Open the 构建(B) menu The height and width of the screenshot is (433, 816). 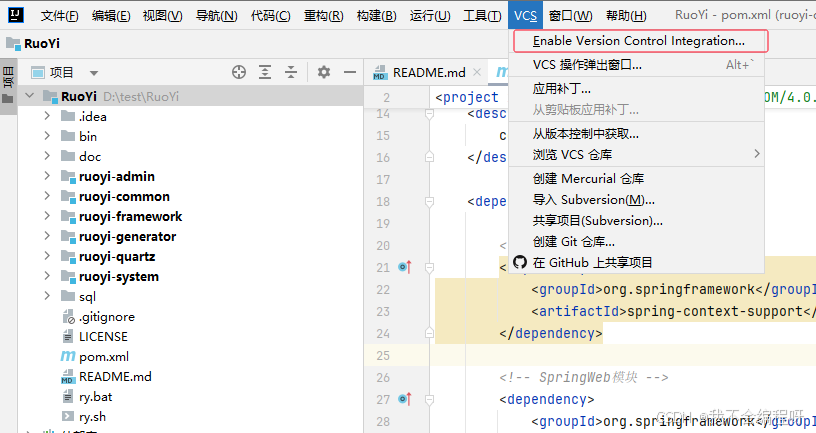coord(377,16)
